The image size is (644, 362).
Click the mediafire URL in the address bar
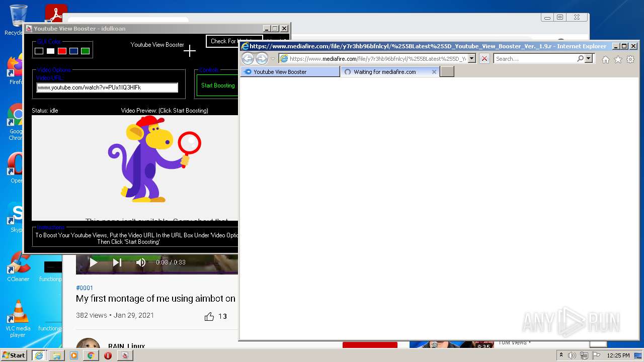click(377, 59)
